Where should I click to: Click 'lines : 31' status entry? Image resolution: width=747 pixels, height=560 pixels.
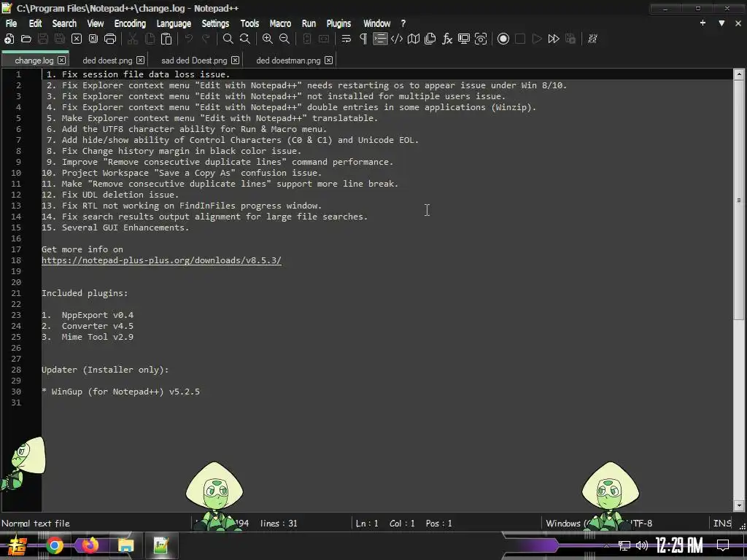[x=279, y=524]
